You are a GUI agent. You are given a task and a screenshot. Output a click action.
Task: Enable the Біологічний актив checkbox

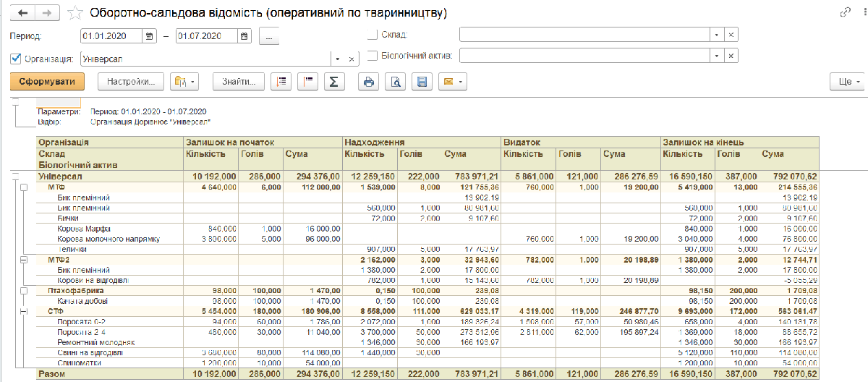[x=373, y=55]
